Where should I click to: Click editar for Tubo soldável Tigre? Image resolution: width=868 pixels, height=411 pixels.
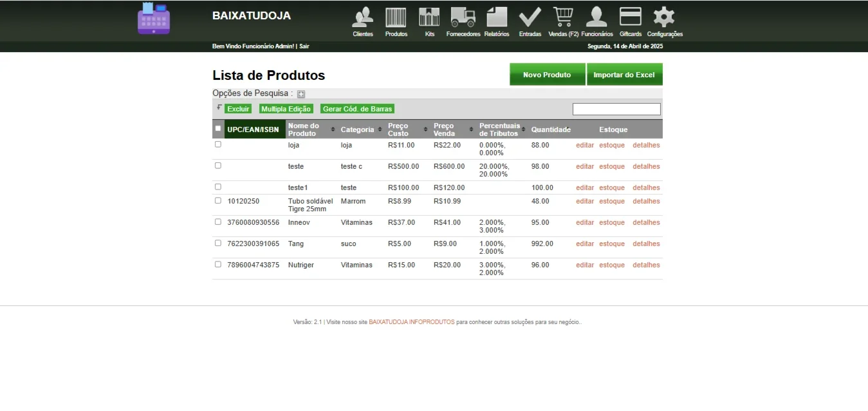(585, 201)
